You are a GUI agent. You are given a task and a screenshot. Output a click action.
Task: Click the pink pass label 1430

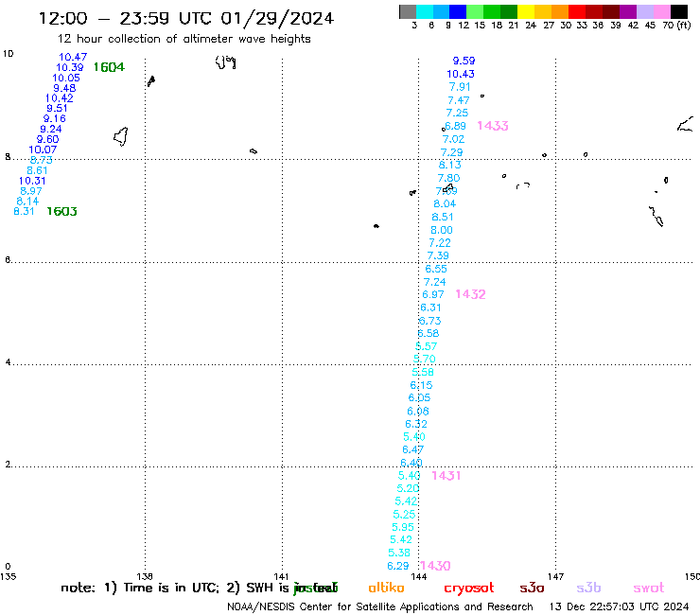click(435, 566)
